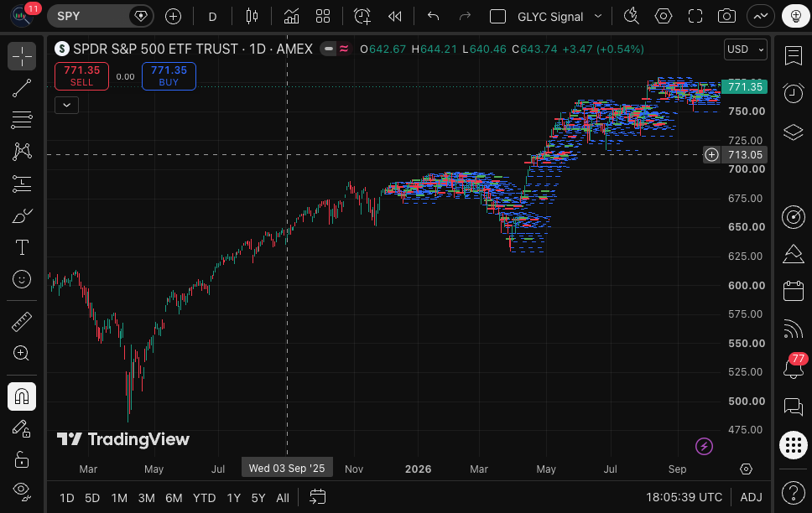Viewport: 812px width, 513px height.
Task: Hide all drawings with eye icon
Action: point(22,490)
